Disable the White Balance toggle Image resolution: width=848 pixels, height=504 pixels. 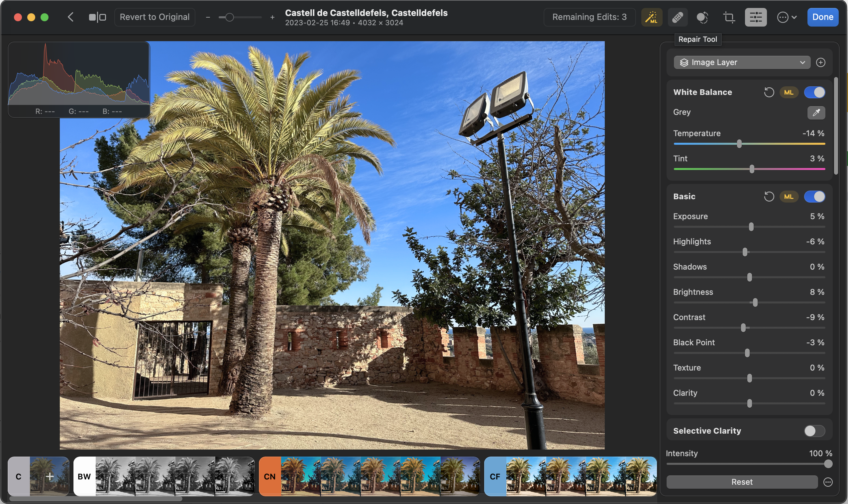click(x=814, y=92)
